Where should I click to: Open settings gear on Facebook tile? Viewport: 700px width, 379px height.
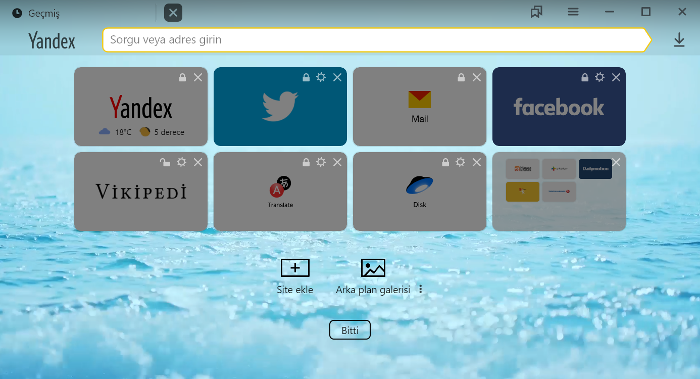pos(600,77)
